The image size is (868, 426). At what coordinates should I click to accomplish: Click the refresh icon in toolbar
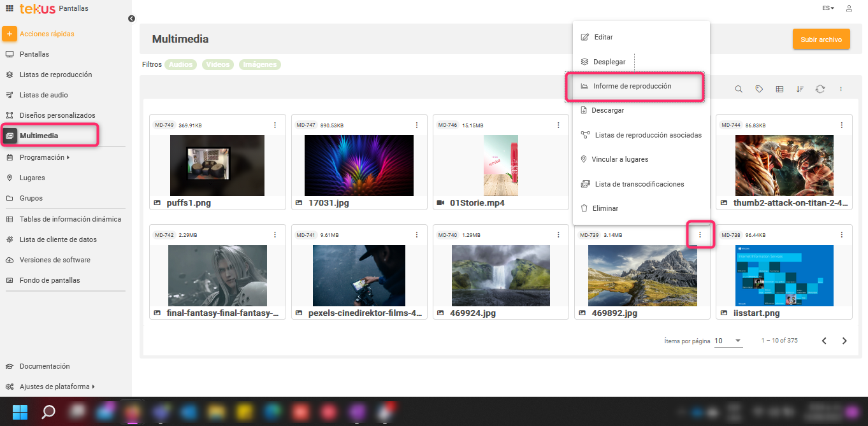tap(820, 89)
